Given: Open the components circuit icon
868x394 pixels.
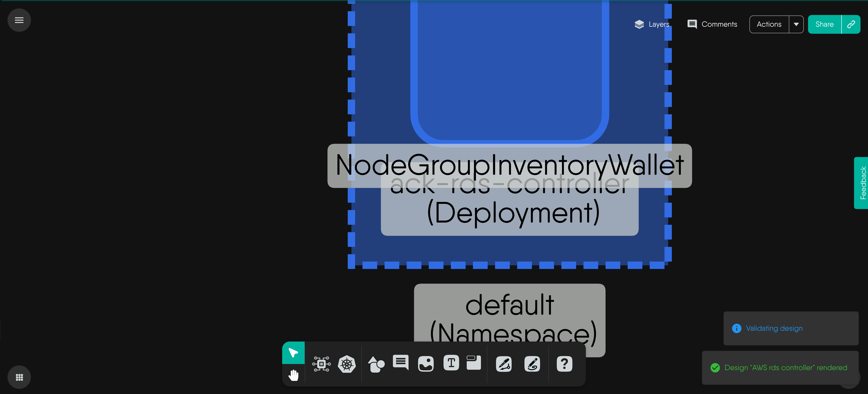Looking at the screenshot, I should (x=321, y=364).
